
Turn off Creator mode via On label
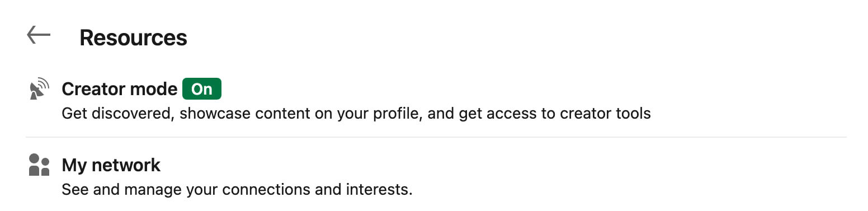click(202, 89)
